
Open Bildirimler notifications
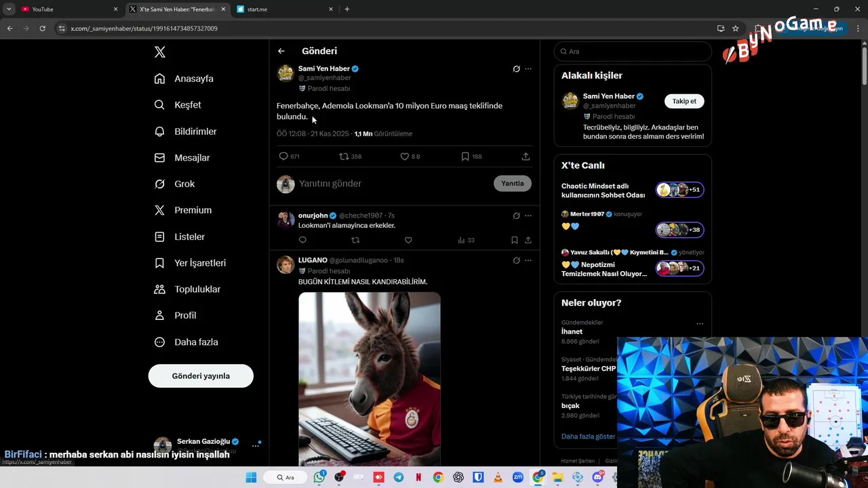(185, 131)
